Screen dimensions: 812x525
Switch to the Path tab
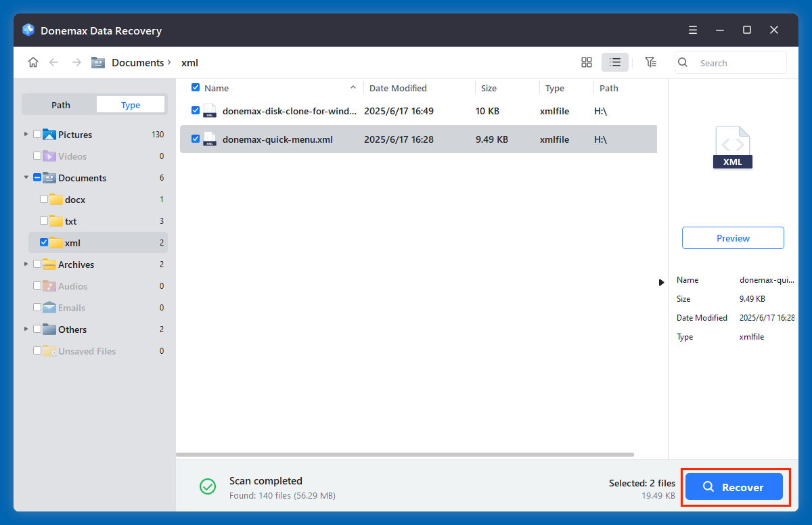coord(60,104)
